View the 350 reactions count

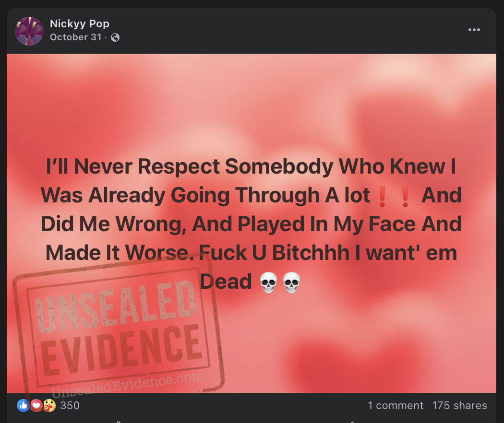70,405
